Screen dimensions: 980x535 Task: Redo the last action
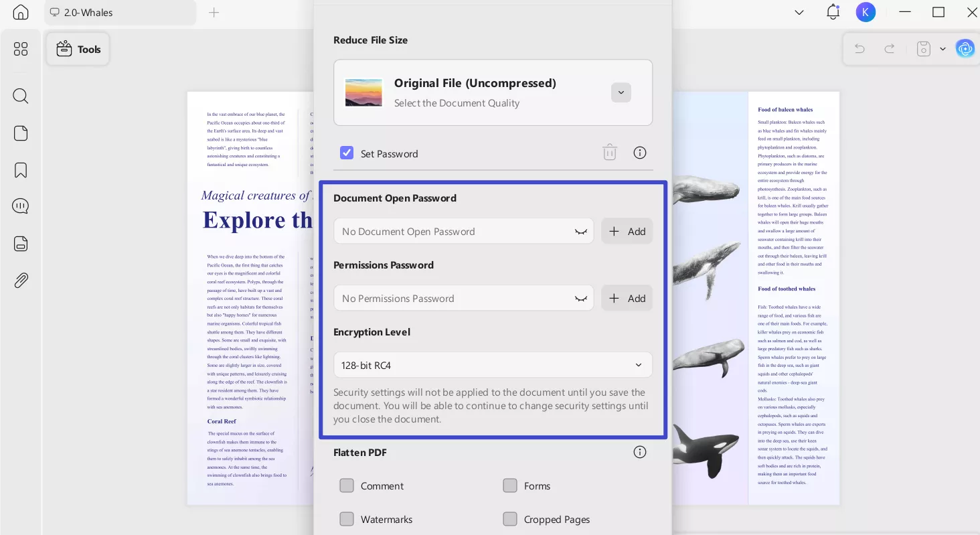[890, 48]
